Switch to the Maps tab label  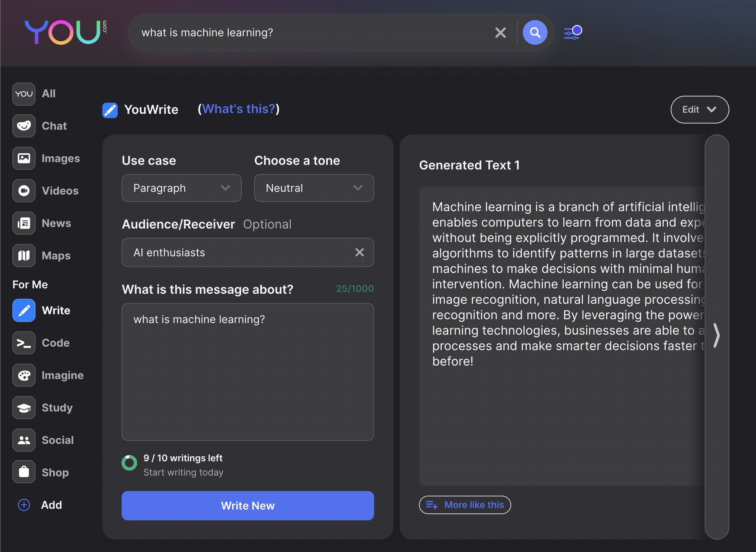(x=56, y=256)
